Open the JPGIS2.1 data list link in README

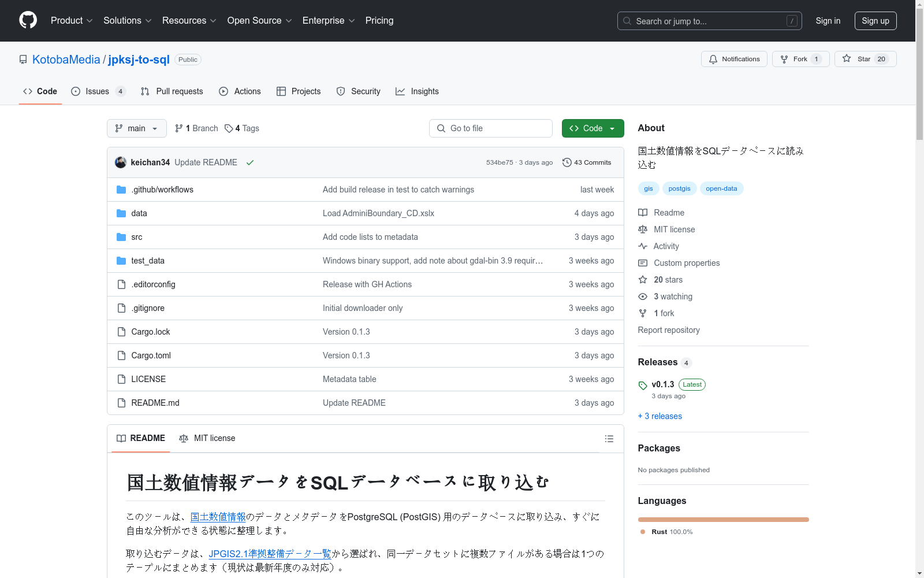point(270,554)
